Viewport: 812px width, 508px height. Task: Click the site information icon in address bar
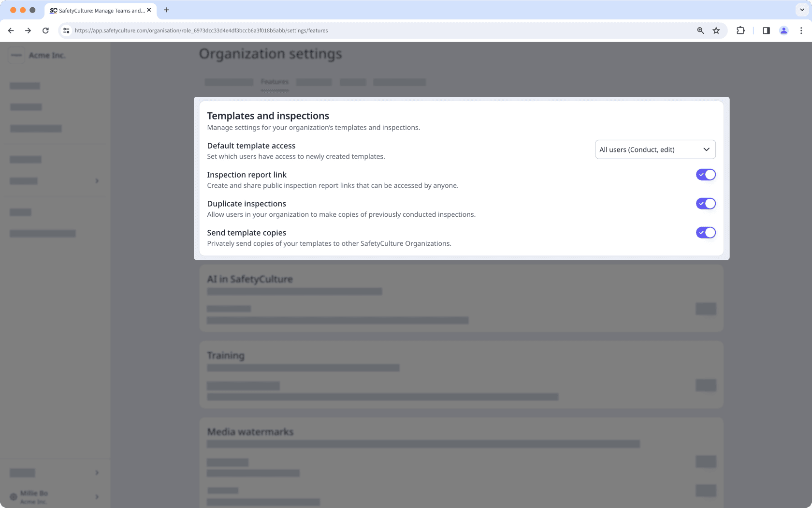click(66, 30)
